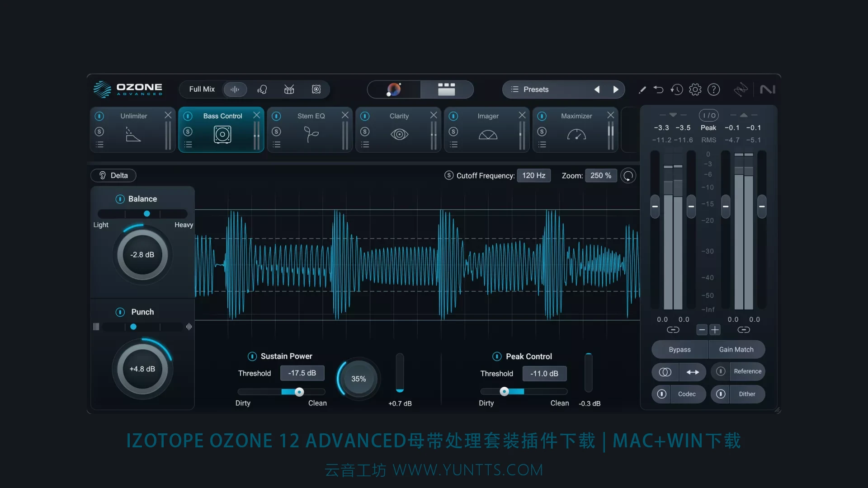Image resolution: width=868 pixels, height=488 pixels.
Task: Toggle power on the Clarity module
Action: (365, 116)
